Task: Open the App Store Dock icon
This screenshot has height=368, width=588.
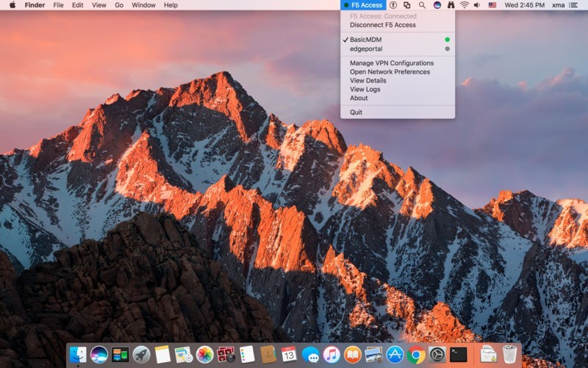Action: click(395, 354)
